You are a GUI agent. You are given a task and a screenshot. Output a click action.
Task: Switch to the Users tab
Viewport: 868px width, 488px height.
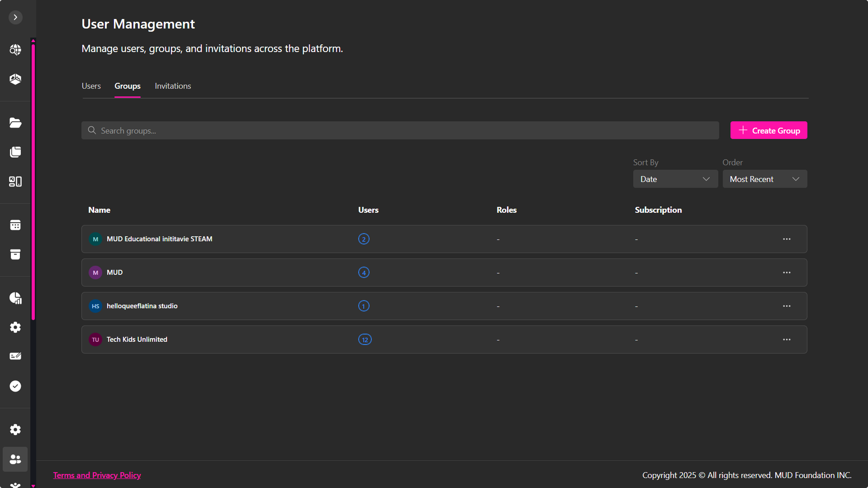click(91, 86)
